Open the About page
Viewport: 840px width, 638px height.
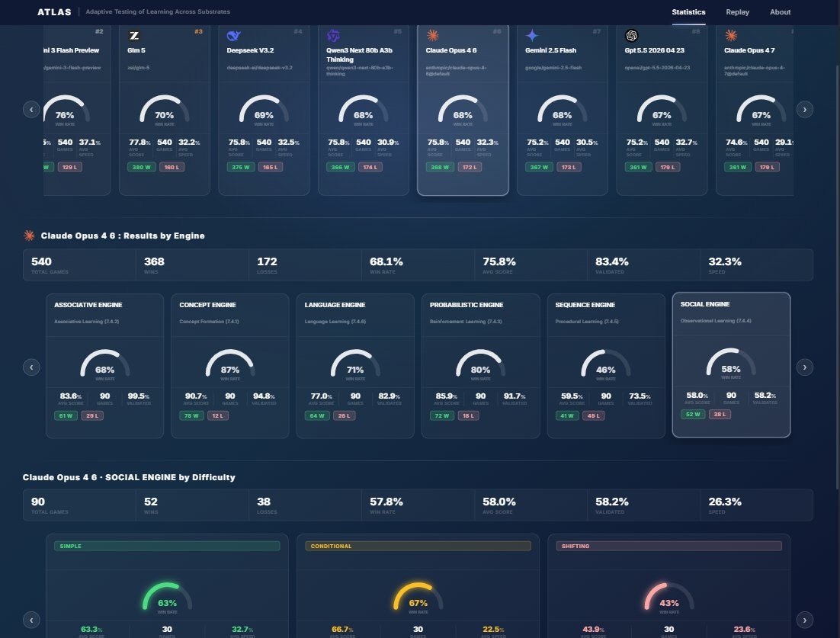tap(780, 11)
